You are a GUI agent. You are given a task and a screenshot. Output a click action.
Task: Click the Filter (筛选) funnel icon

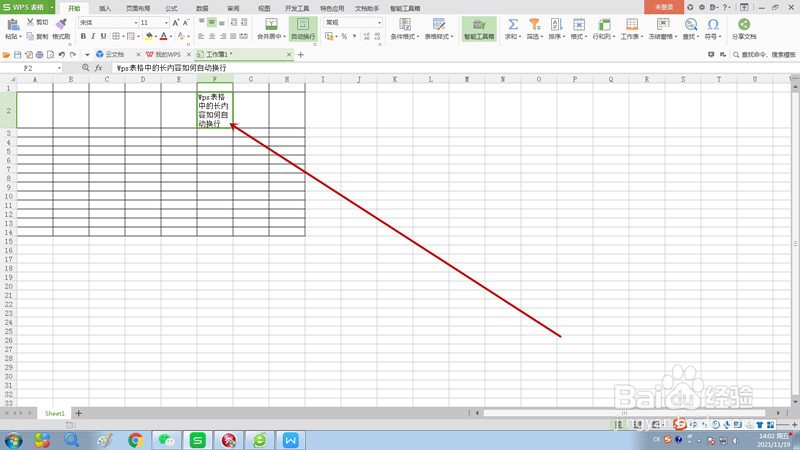point(534,24)
